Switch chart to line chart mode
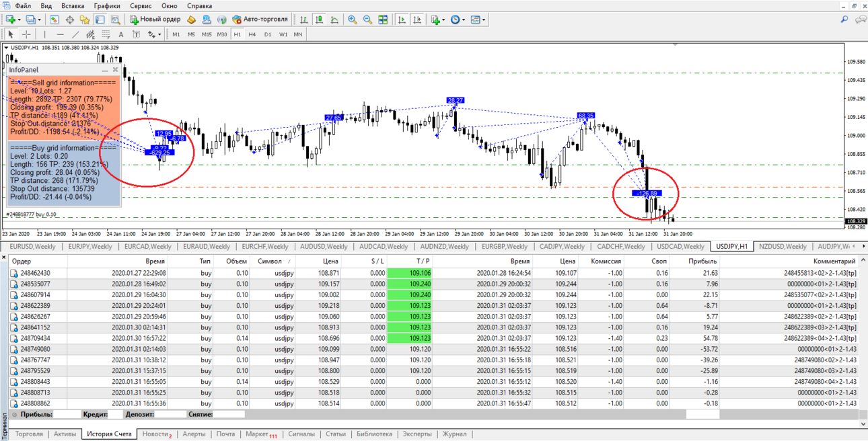 click(334, 19)
